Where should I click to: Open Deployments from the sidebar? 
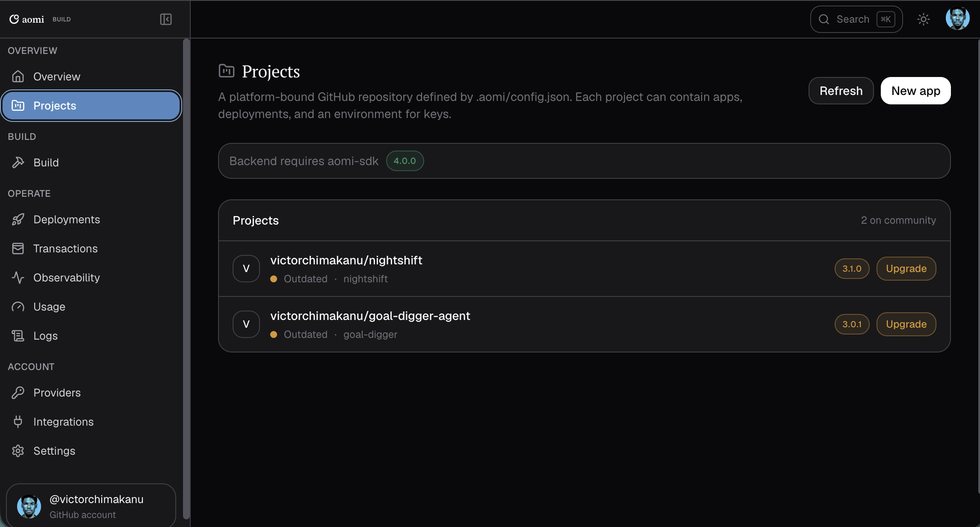coord(92,219)
